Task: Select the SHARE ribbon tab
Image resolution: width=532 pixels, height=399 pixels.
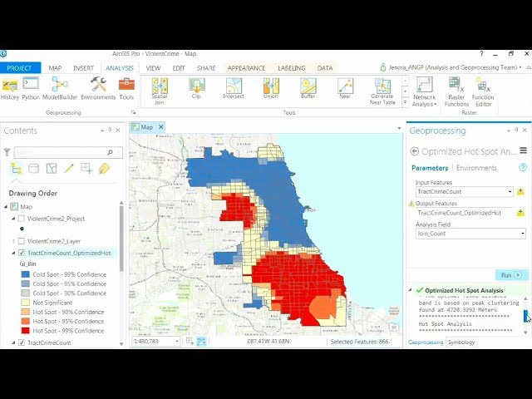Action: (x=206, y=68)
